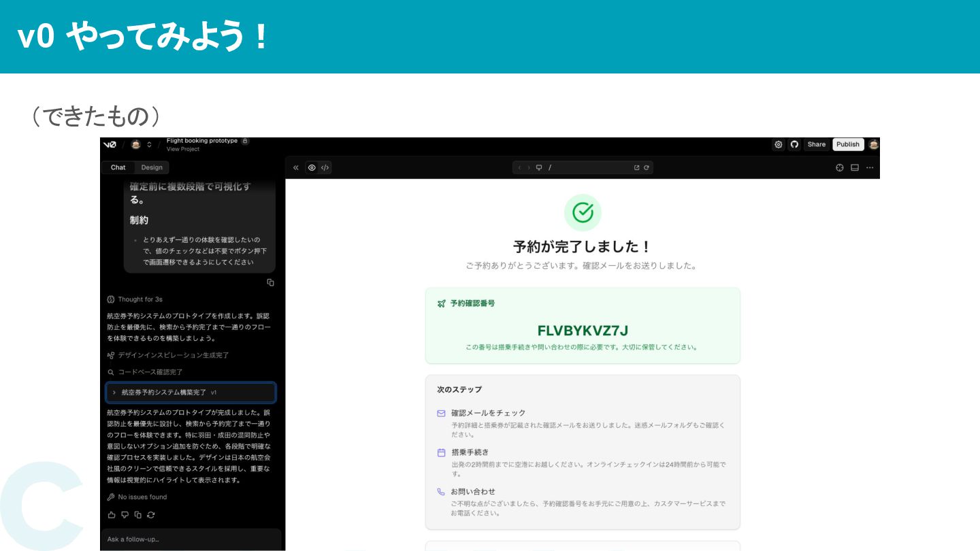Give a thumbs up to the response
The width and height of the screenshot is (980, 551).
(x=112, y=515)
